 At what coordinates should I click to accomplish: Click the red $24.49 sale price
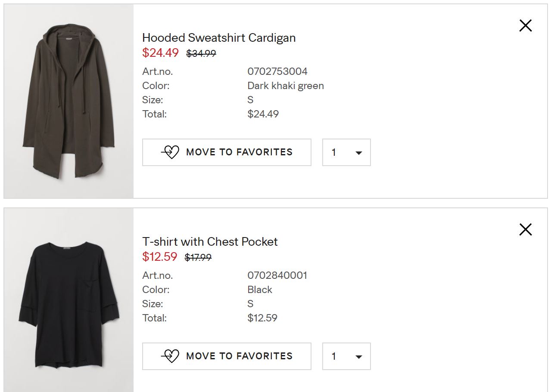tap(160, 53)
